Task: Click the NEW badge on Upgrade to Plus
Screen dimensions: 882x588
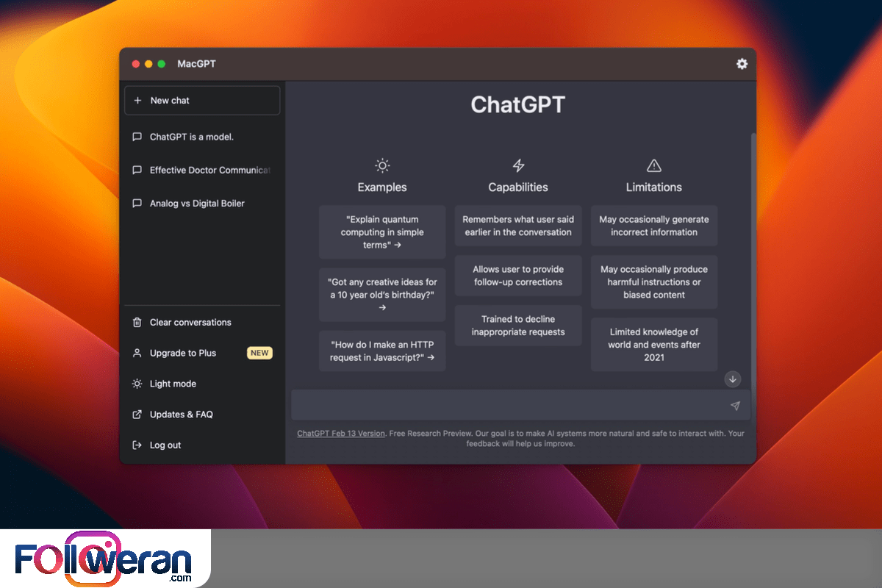Action: tap(259, 353)
